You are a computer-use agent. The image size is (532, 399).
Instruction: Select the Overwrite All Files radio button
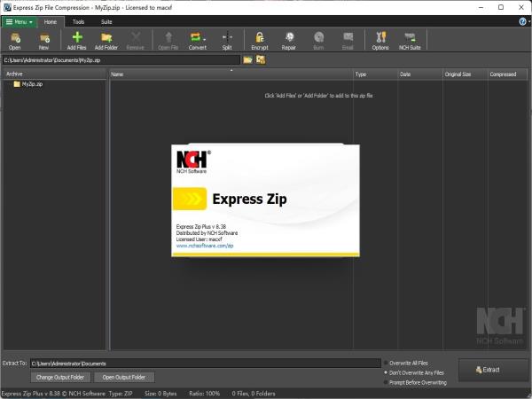[386, 363]
